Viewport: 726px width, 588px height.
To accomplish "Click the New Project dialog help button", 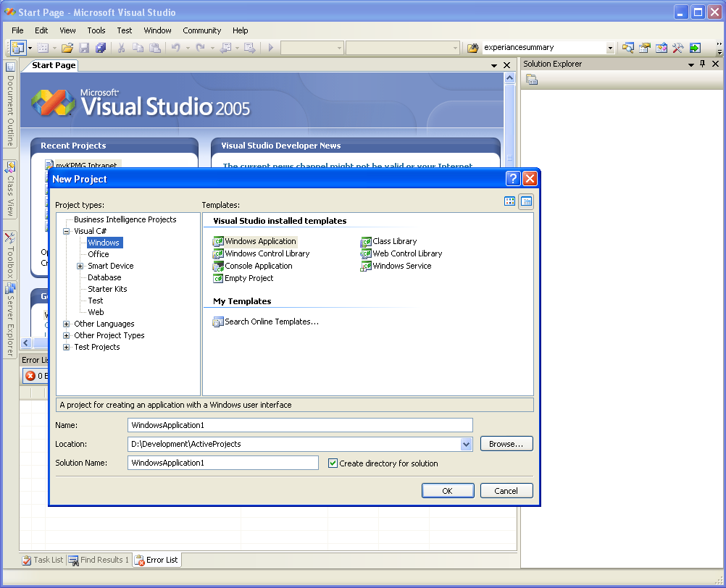I will [513, 179].
